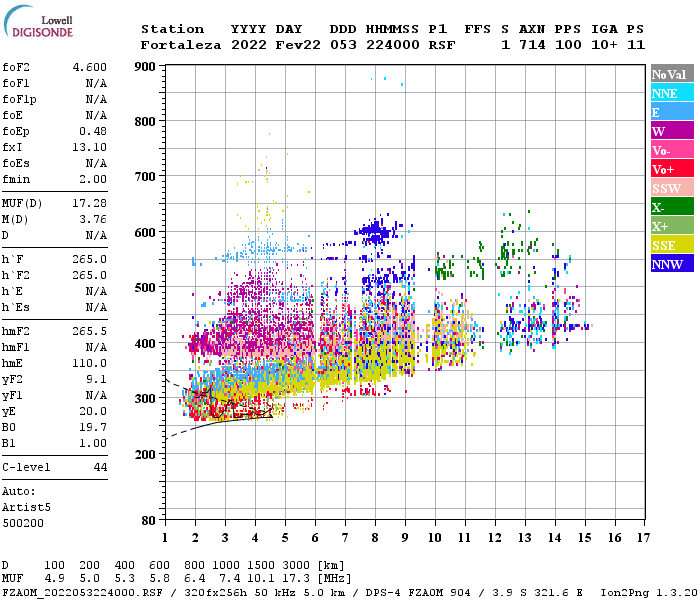Select the E legend color swatch
Image resolution: width=700 pixels, height=600 pixels.
672,112
